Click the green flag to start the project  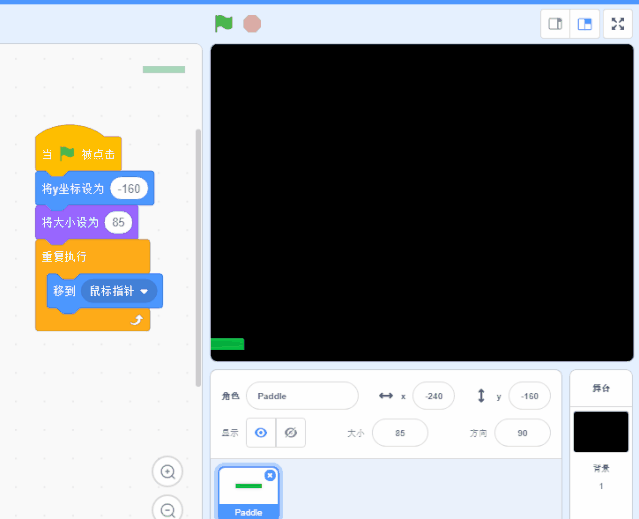(223, 23)
